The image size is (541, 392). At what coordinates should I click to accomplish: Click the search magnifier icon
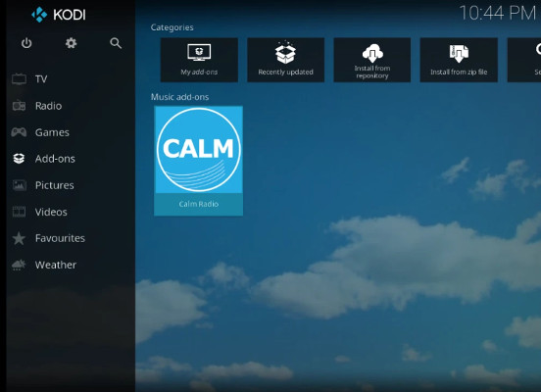[x=116, y=43]
